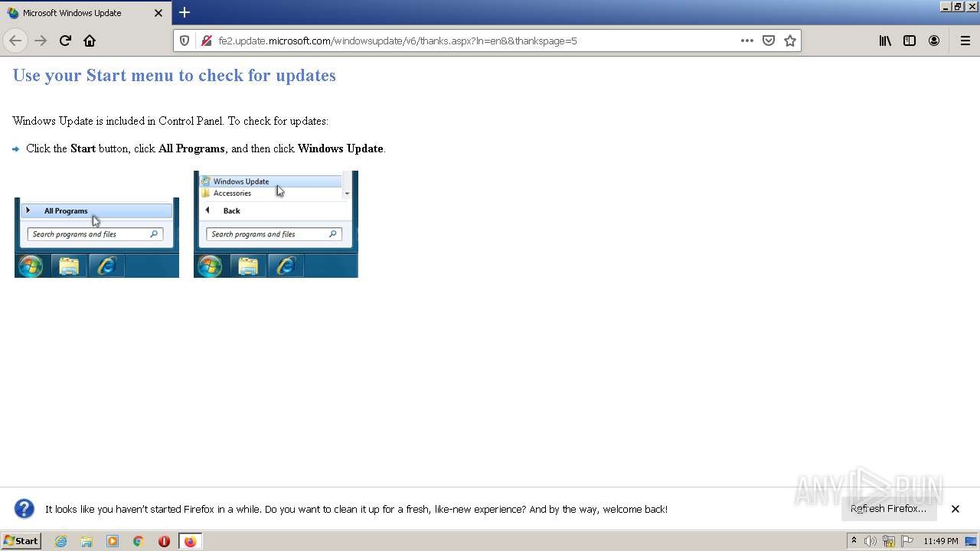Screen dimensions: 980x551
Task: Open the Firefox home page
Action: pyautogui.click(x=90, y=41)
